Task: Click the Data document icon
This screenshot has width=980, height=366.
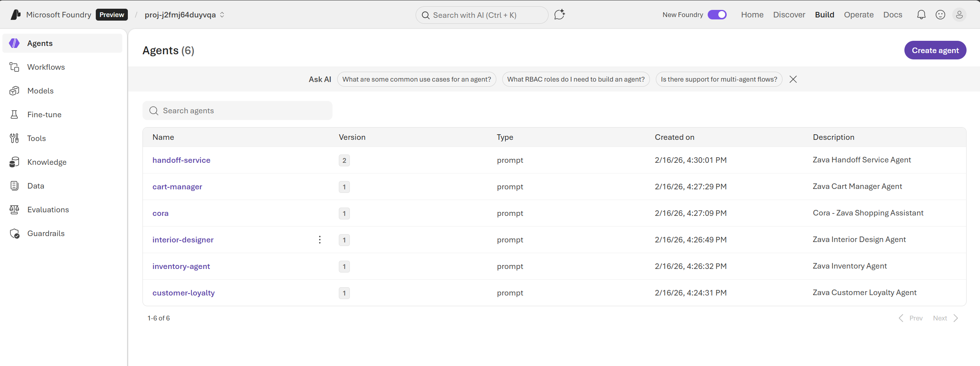Action: (x=14, y=186)
